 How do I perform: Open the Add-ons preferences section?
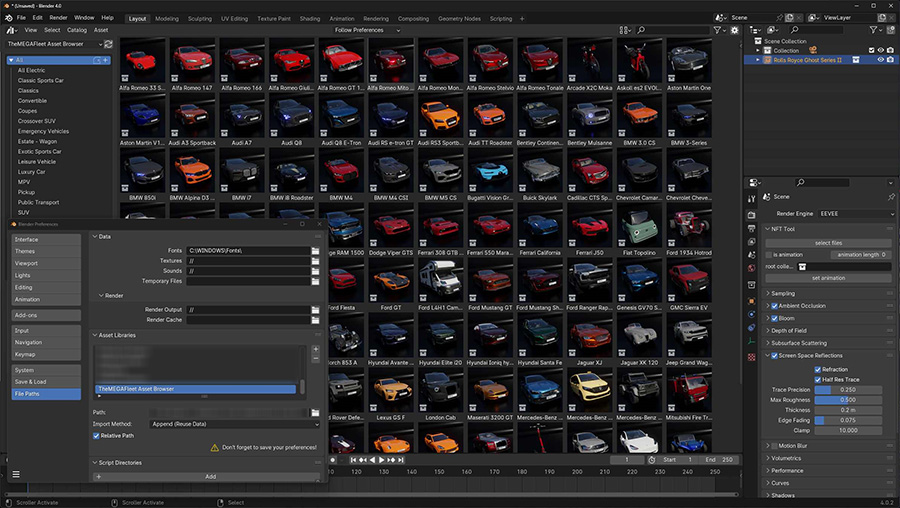pos(46,315)
